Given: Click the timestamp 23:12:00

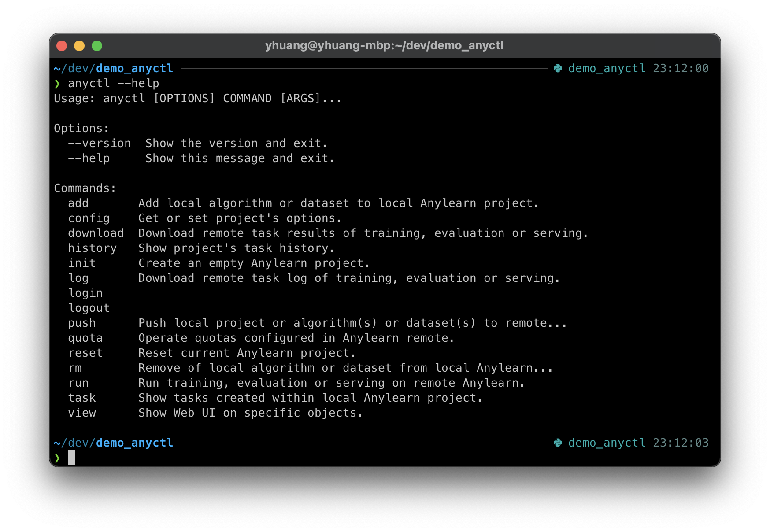Looking at the screenshot, I should point(681,68).
